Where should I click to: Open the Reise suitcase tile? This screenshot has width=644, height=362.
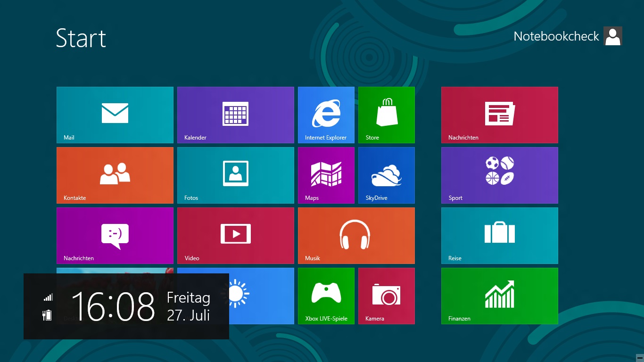(x=500, y=236)
